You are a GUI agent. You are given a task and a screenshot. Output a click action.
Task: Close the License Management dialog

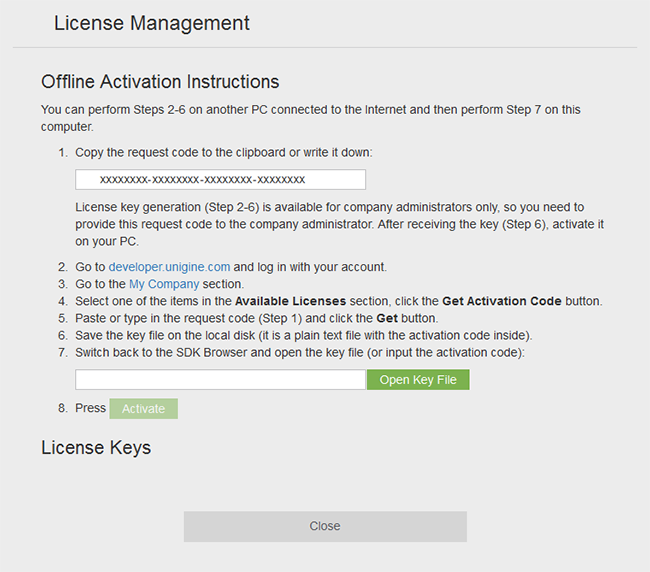(324, 526)
